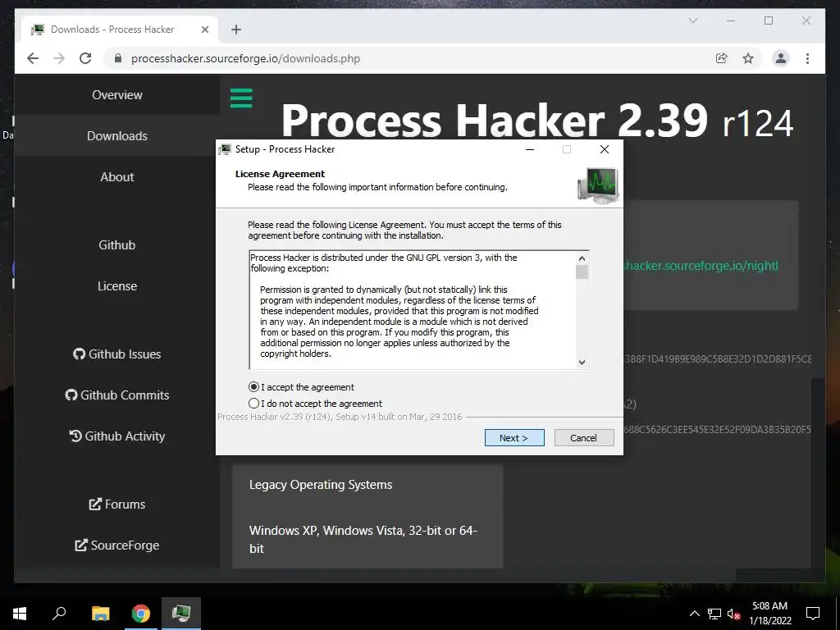The image size is (840, 630).
Task: Open a new Chrome tab
Action: (x=236, y=30)
